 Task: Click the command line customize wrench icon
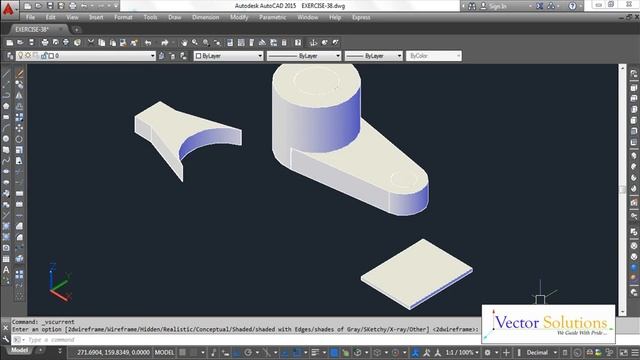point(6,339)
